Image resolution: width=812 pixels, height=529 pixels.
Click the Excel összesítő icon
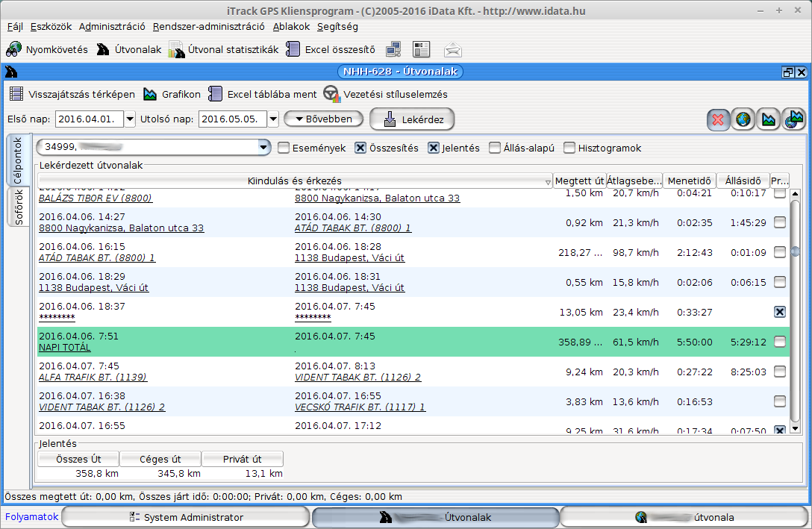293,50
